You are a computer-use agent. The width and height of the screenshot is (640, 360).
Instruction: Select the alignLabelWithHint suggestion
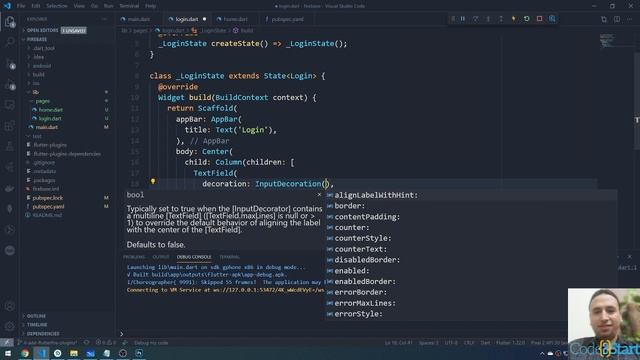click(471, 195)
